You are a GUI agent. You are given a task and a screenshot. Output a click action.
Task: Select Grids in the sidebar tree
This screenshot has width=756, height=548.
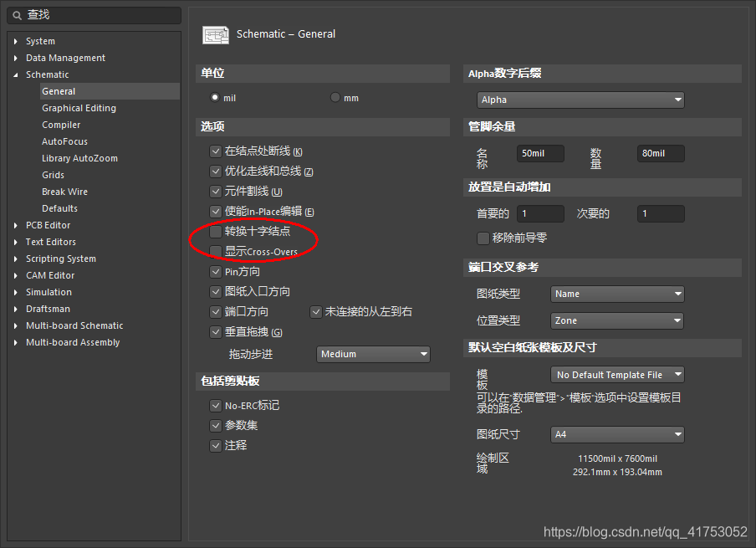tap(52, 174)
